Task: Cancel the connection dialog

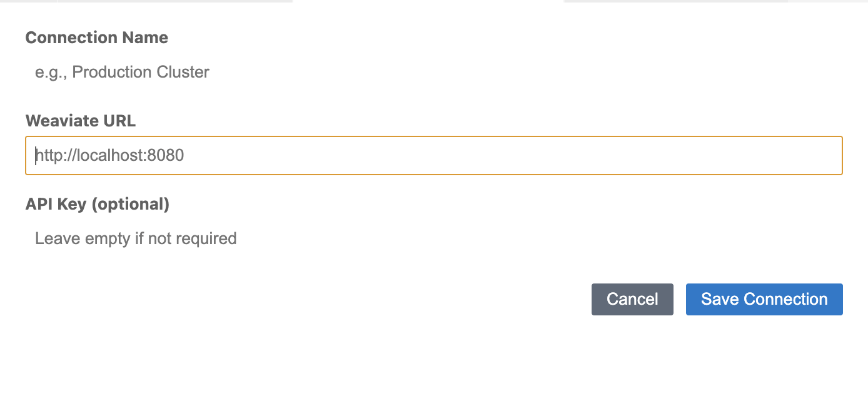Action: click(632, 299)
